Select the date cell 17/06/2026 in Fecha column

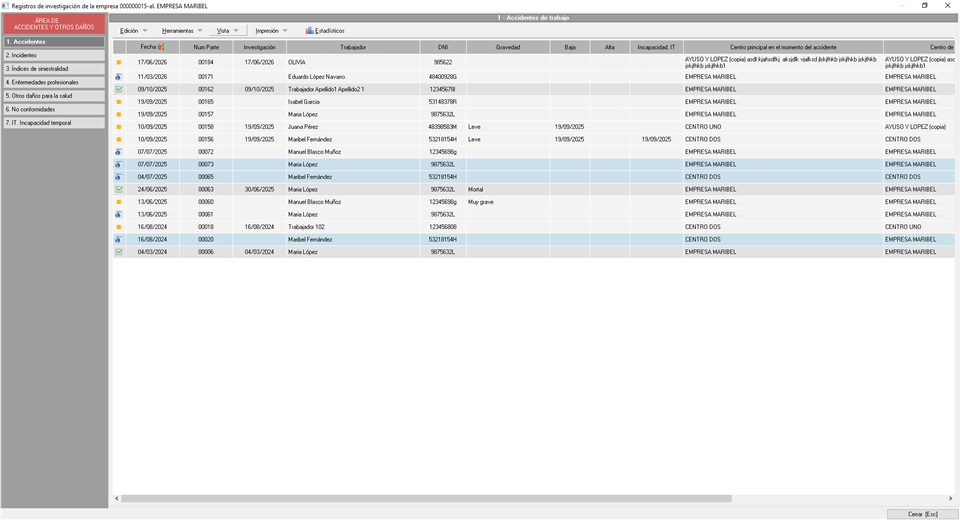click(x=152, y=62)
